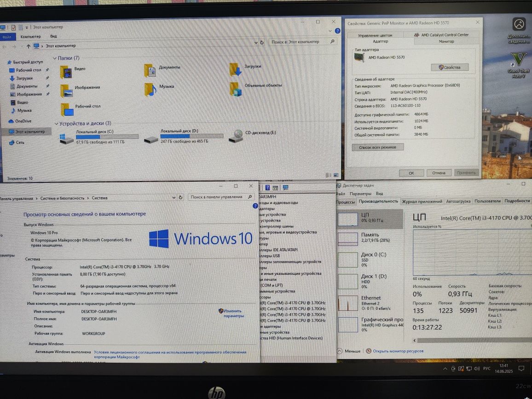The height and width of the screenshot is (399, 532).
Task: Open the Музыка folder icon in main pane
Action: (x=150, y=89)
